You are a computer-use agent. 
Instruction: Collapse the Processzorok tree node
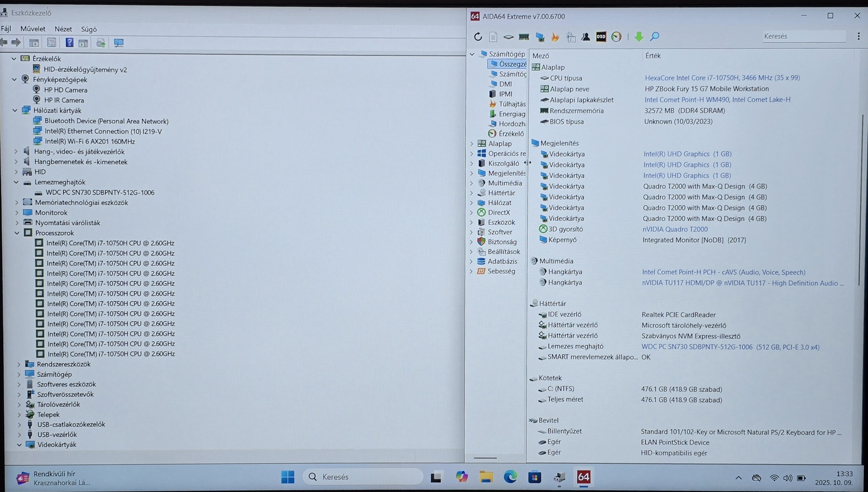click(17, 233)
